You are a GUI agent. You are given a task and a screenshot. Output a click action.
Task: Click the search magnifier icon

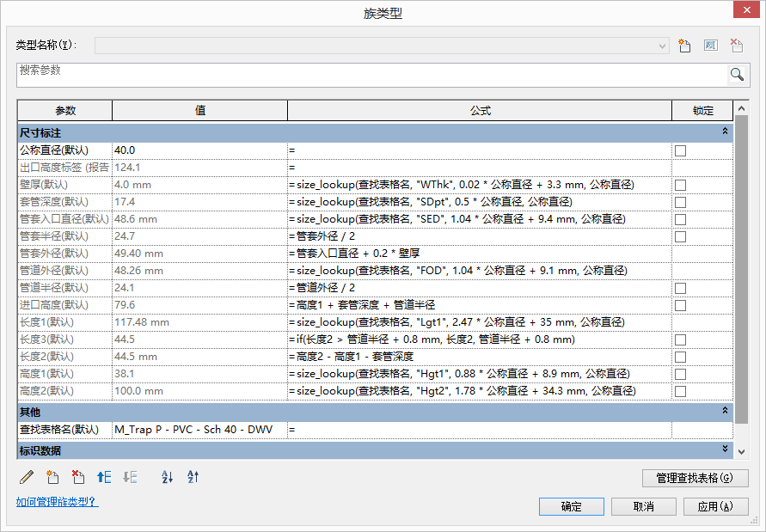(x=737, y=74)
